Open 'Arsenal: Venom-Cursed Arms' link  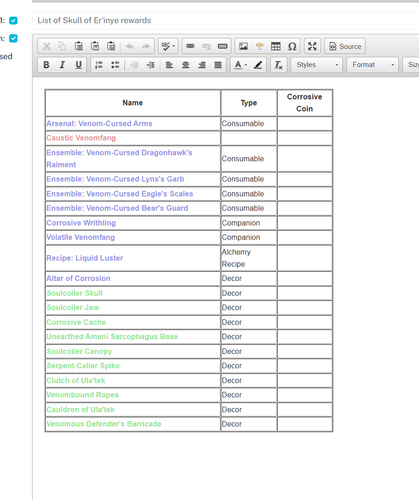coord(99,124)
